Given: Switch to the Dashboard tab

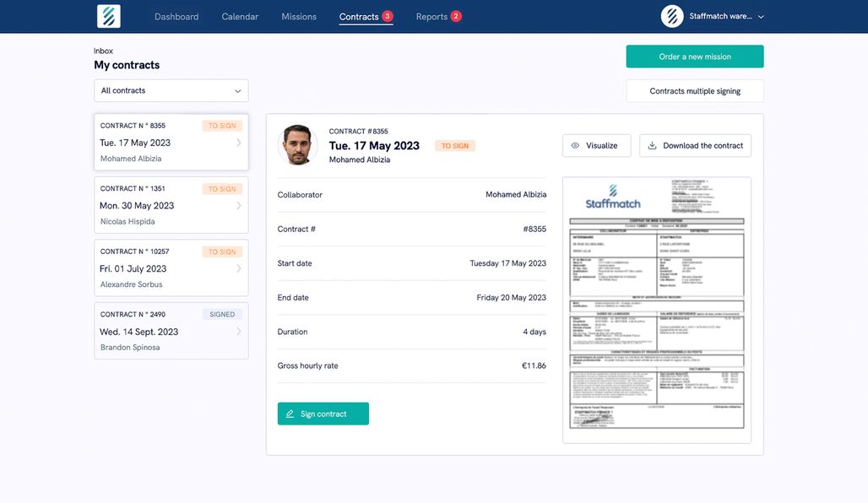Looking at the screenshot, I should coord(176,16).
